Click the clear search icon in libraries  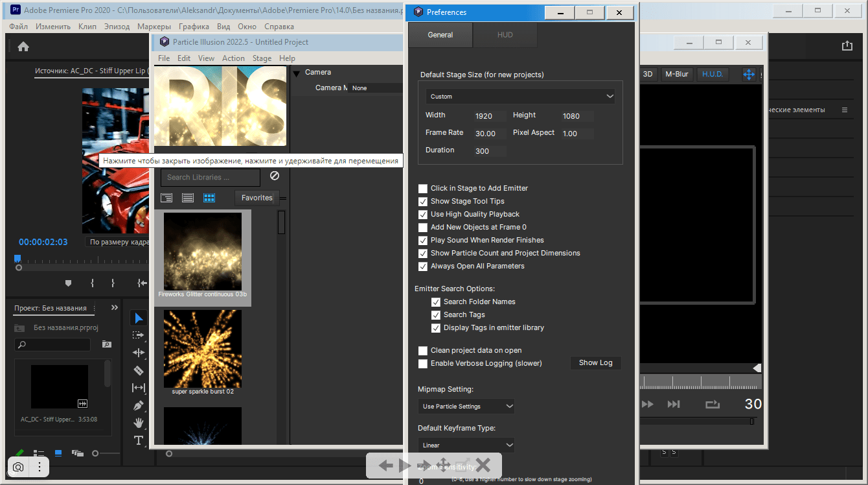(275, 176)
